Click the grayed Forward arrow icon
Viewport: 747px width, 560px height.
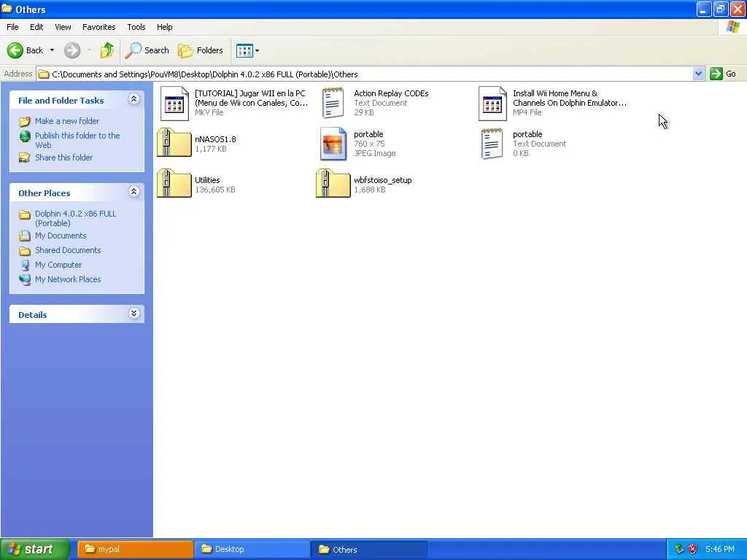(x=72, y=50)
